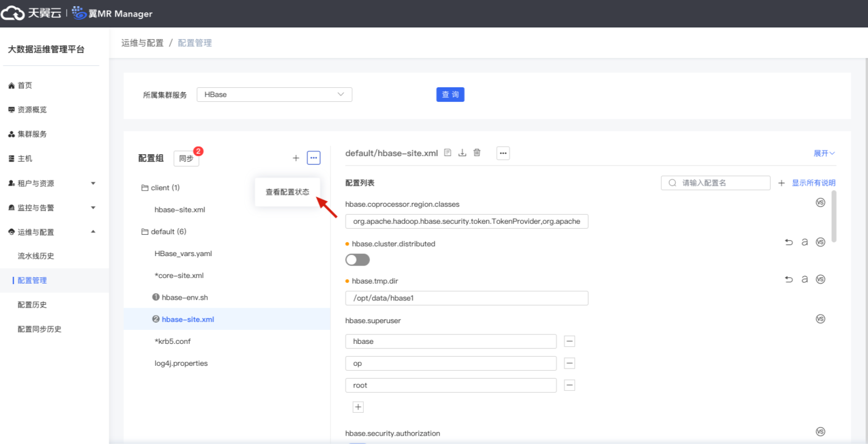This screenshot has width=868, height=444.
Task: Collapse the 运维与配置 menu
Action: click(x=51, y=232)
